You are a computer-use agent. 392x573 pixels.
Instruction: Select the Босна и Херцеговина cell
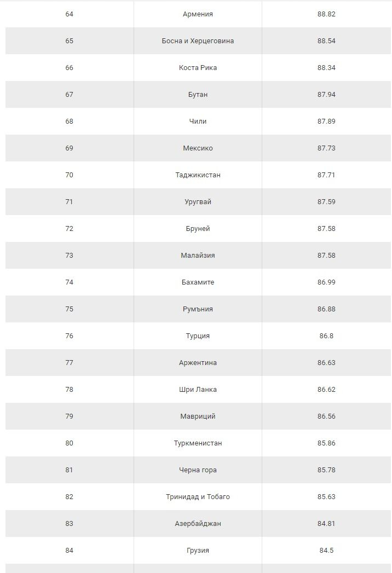(198, 41)
